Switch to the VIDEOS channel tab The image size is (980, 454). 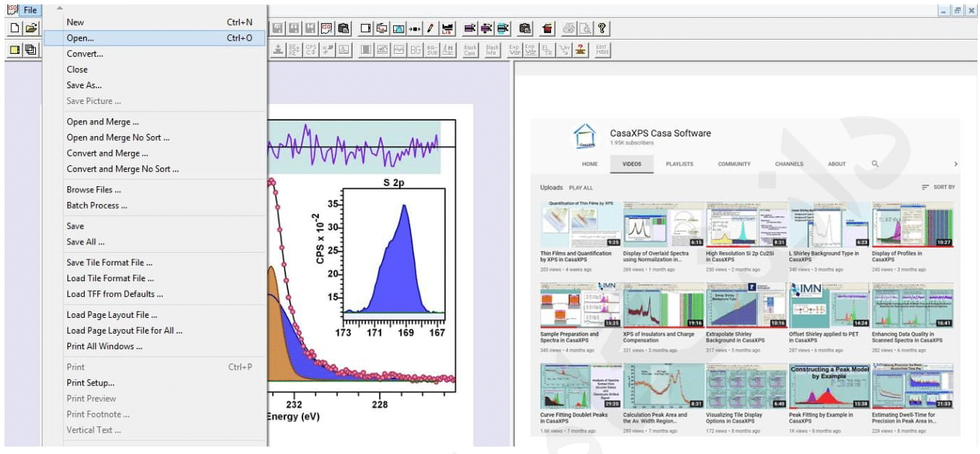[632, 165]
